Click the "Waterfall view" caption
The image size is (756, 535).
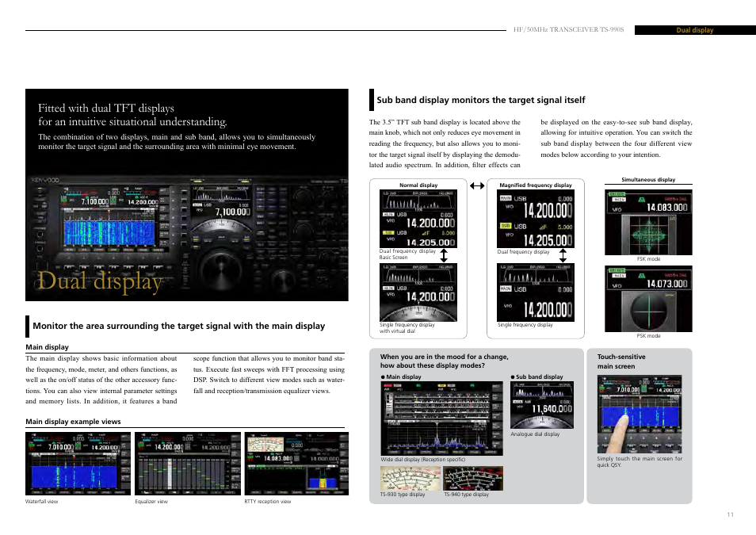[41, 501]
